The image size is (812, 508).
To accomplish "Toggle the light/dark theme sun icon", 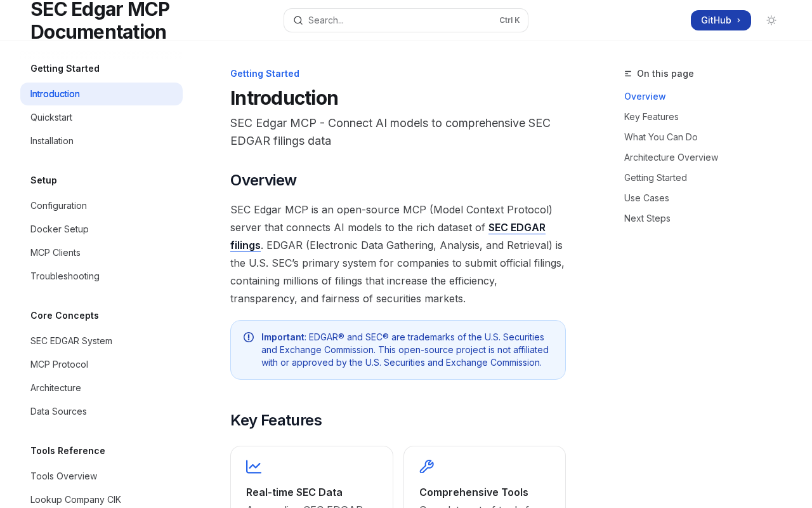I will (x=771, y=20).
